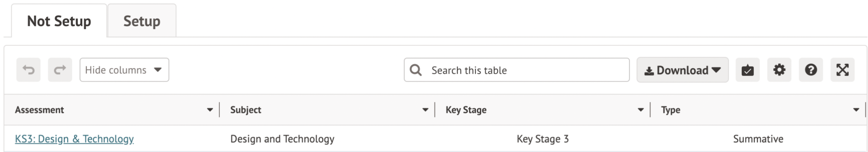The height and width of the screenshot is (152, 868).
Task: Expand Type column filter arrow
Action: pos(856,110)
